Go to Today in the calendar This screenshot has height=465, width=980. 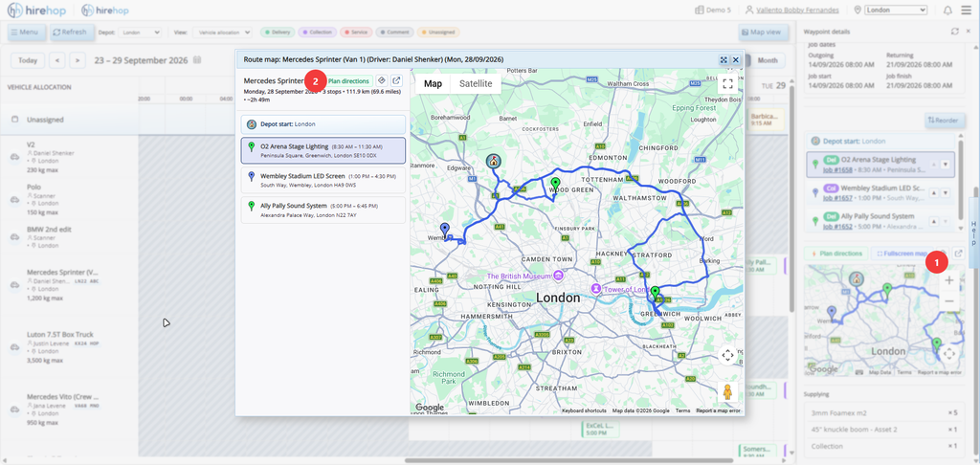[x=28, y=60]
